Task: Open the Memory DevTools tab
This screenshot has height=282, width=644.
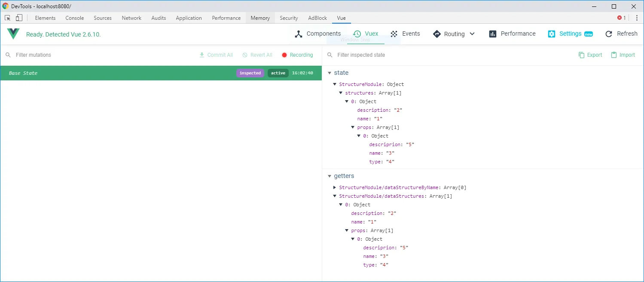Action: coord(260,18)
